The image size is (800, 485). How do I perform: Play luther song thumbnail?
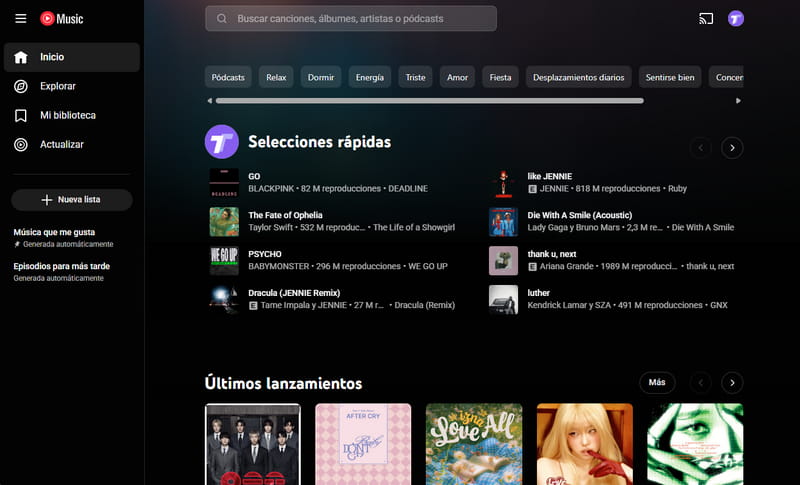(x=504, y=299)
